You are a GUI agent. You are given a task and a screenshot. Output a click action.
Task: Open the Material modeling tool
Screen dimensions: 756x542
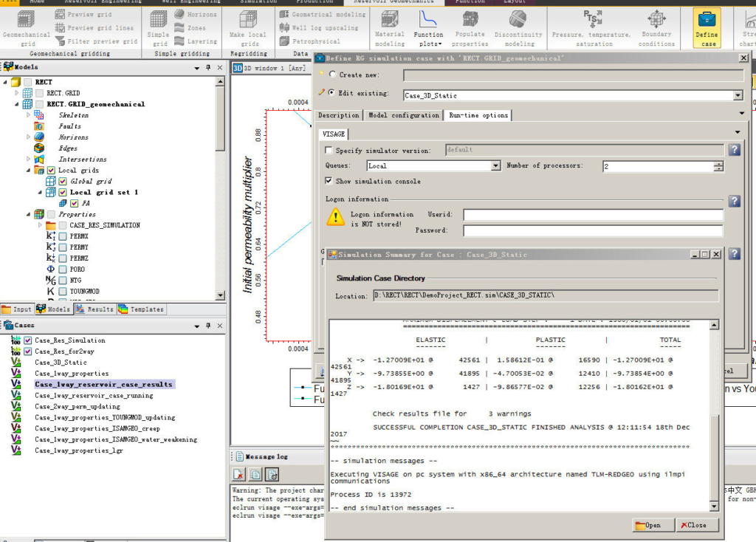pyautogui.click(x=390, y=28)
